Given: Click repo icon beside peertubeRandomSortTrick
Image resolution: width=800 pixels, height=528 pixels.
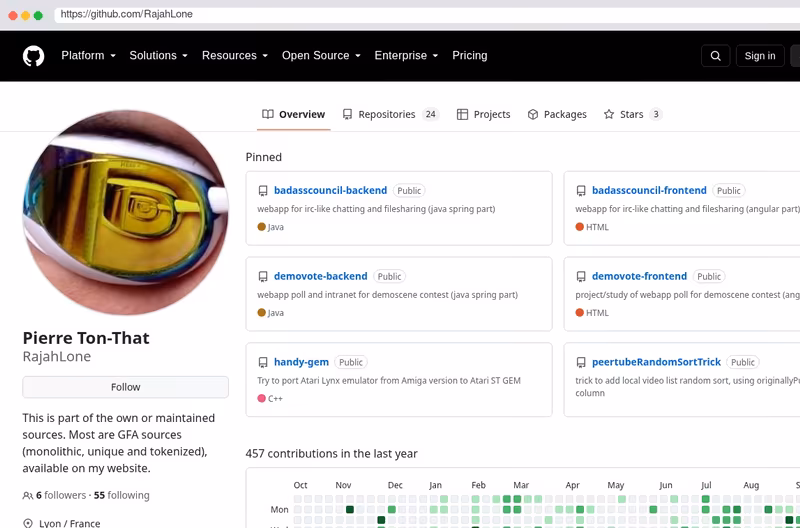Looking at the screenshot, I should tap(581, 362).
